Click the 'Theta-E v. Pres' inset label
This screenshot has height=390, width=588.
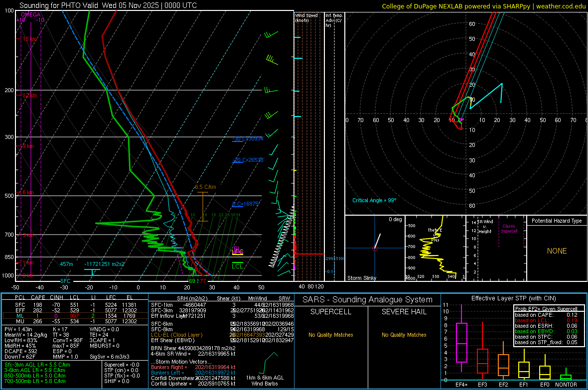pyautogui.click(x=435, y=235)
